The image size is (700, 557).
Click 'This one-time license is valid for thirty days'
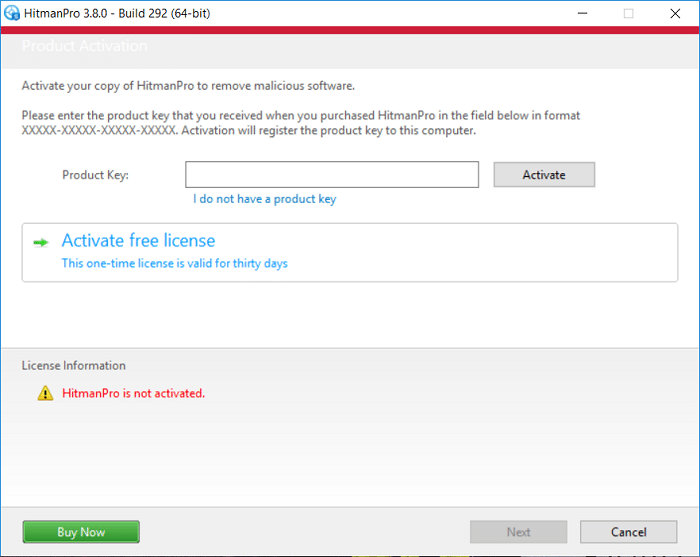pyautogui.click(x=175, y=263)
